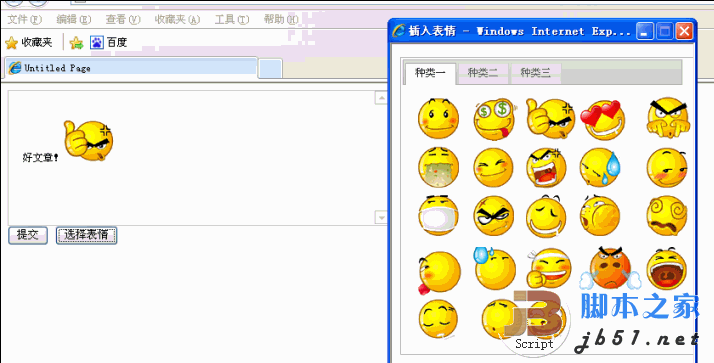Click the inserted thumbs-up emoticon in text area
714x363 pixels.
coord(88,140)
